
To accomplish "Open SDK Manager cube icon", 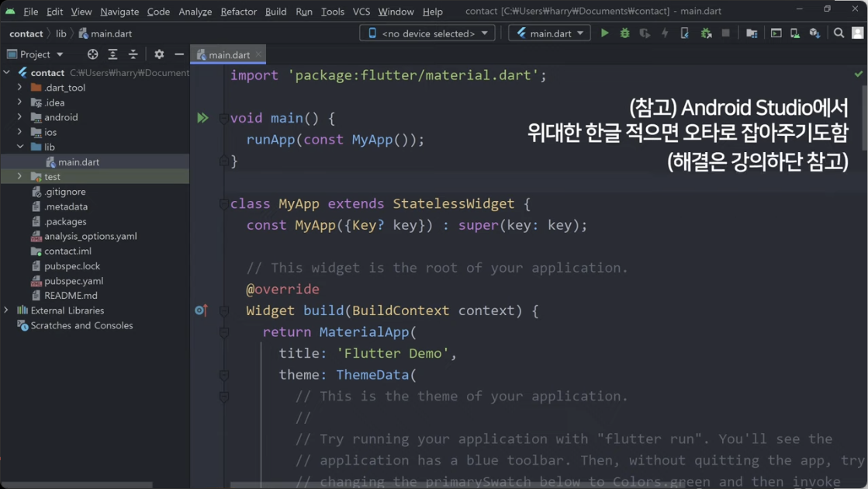I will 814,33.
